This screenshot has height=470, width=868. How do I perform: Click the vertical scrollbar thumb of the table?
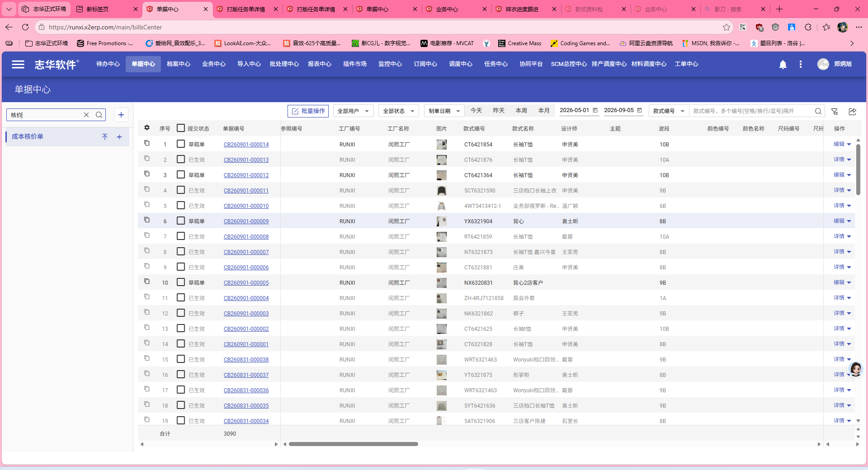858,169
